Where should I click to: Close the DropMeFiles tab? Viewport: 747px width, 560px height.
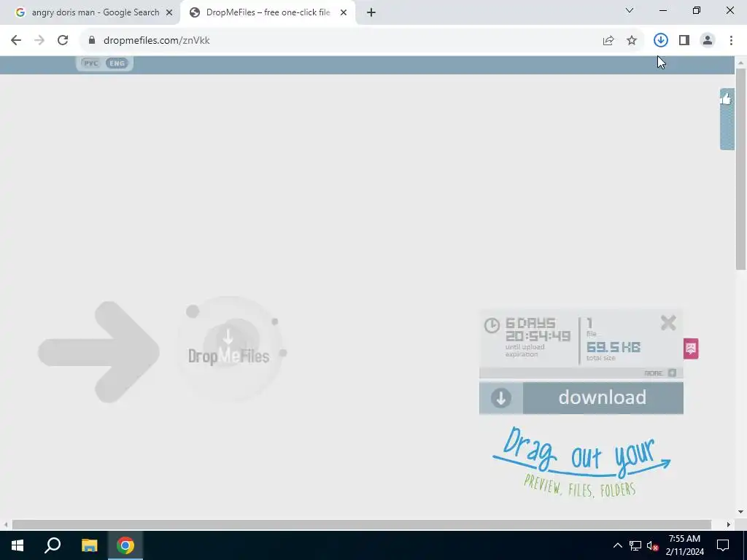coord(344,12)
